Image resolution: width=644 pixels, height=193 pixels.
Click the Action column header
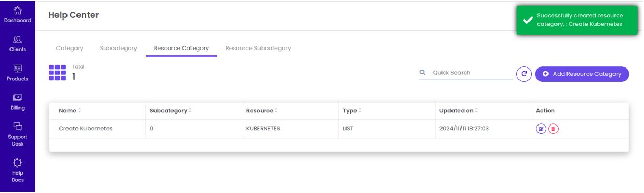tap(545, 111)
